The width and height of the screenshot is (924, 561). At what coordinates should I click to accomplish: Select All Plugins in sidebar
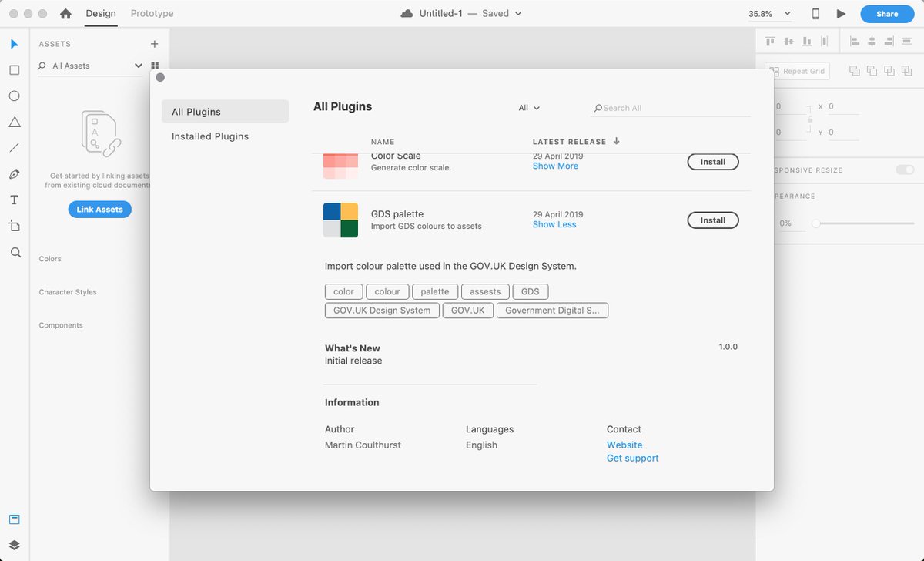pyautogui.click(x=225, y=111)
